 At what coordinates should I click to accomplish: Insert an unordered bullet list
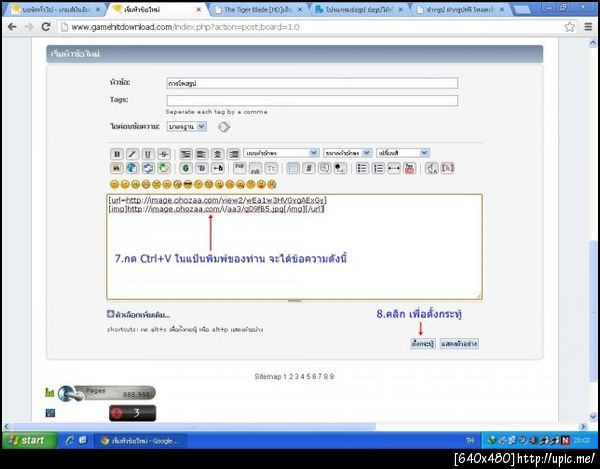click(x=362, y=168)
